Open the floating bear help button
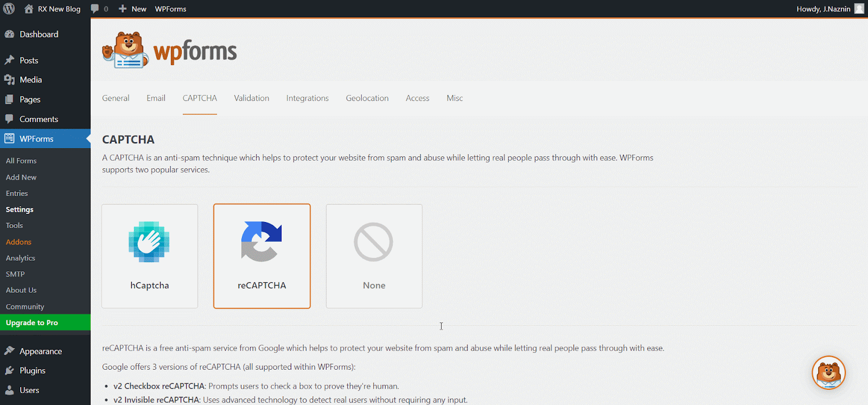 828,373
